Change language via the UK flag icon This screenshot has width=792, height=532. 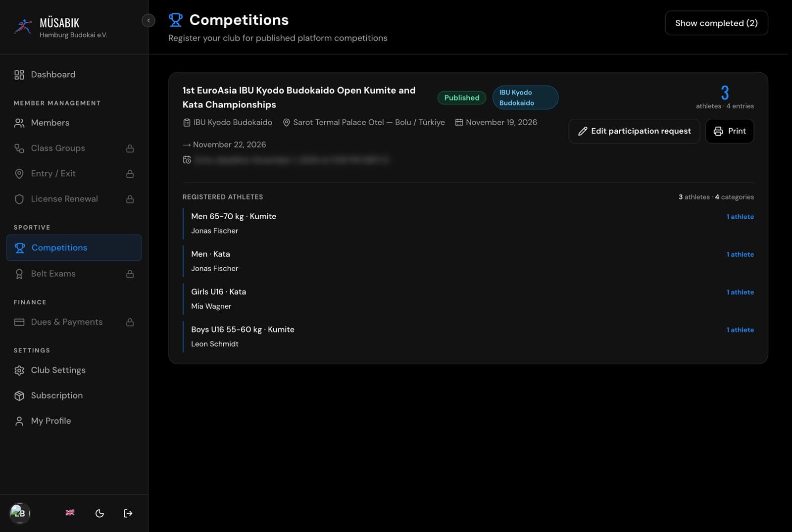tap(70, 513)
